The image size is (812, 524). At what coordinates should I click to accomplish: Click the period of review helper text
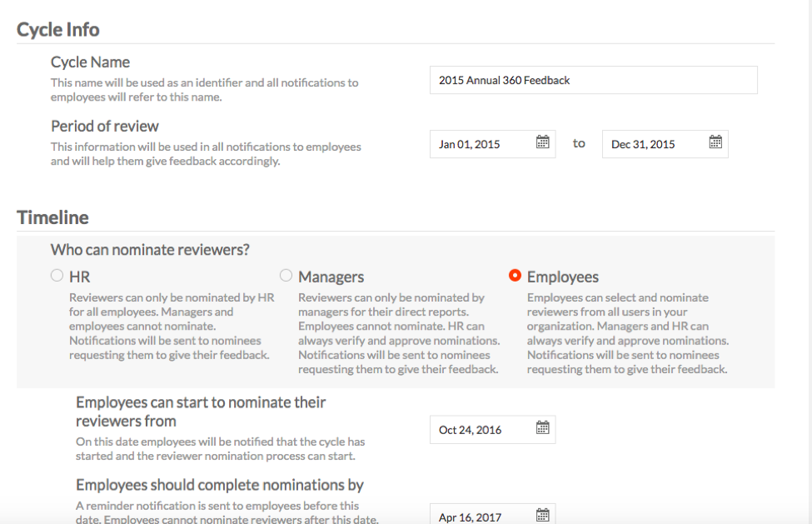tap(206, 154)
